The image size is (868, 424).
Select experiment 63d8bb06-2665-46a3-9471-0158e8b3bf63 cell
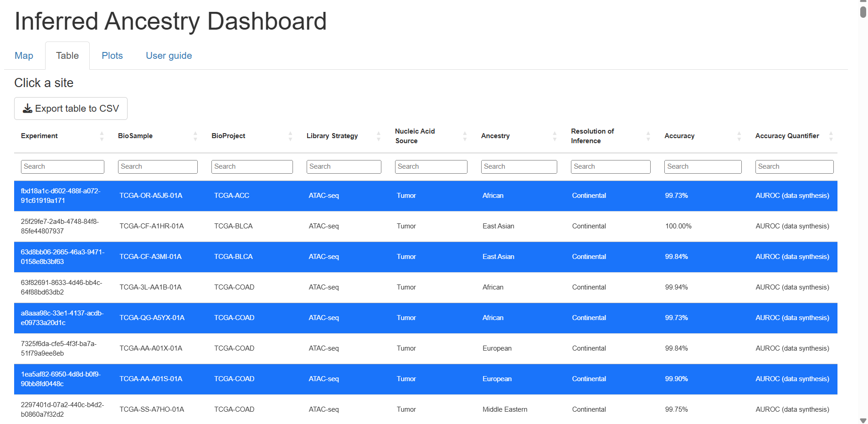point(62,257)
